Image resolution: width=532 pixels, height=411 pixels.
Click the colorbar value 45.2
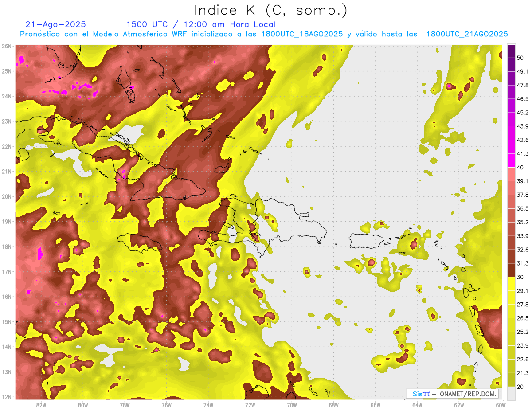[523, 113]
